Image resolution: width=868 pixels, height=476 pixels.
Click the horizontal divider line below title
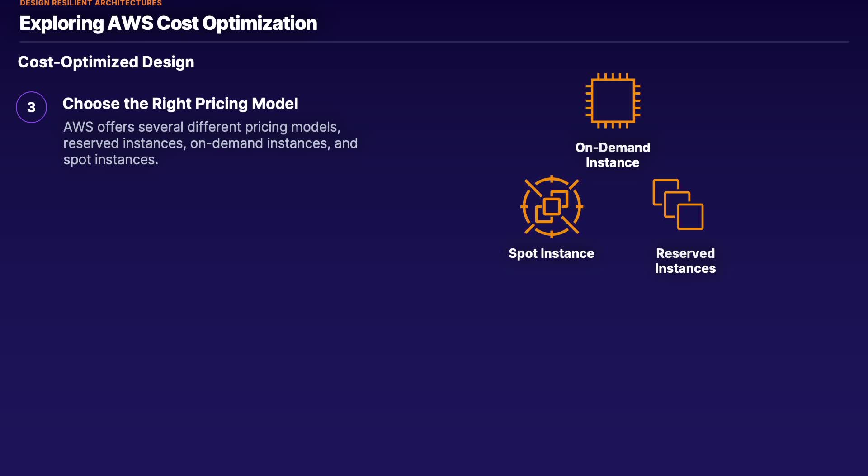[x=434, y=42]
